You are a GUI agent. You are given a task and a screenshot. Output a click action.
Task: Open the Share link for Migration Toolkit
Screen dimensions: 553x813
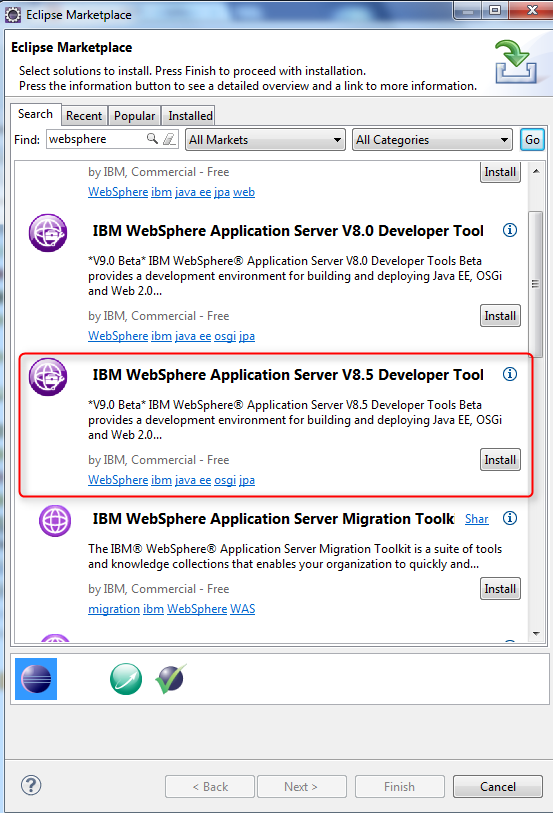click(x=477, y=518)
